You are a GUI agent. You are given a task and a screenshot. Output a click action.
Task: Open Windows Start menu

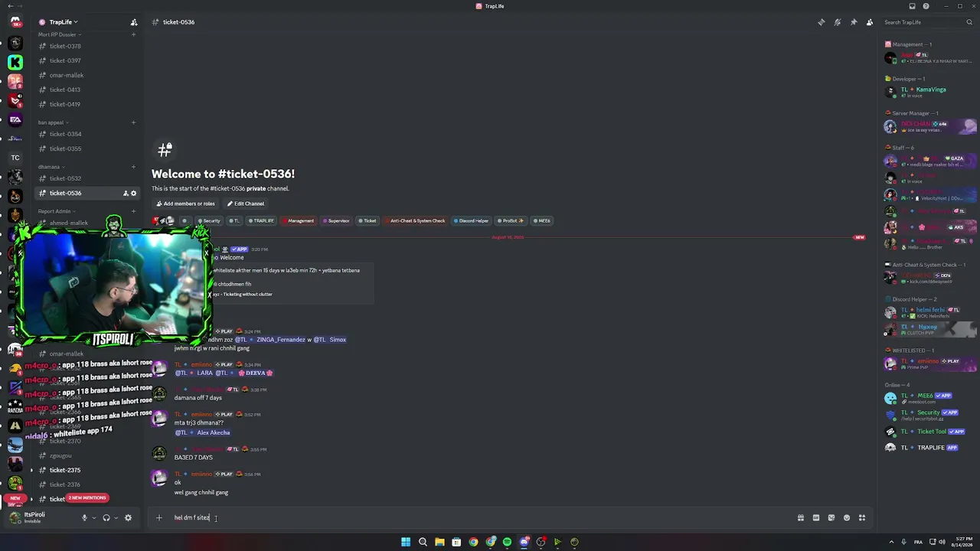406,542
